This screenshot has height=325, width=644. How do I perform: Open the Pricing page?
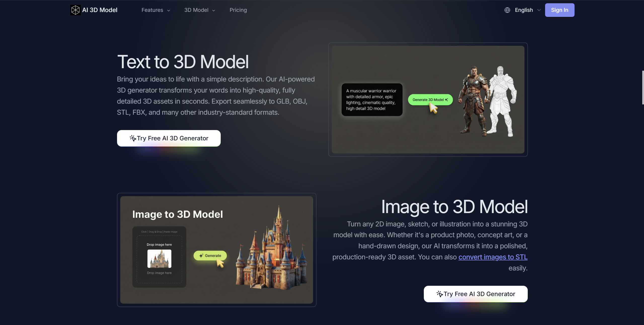(x=238, y=10)
